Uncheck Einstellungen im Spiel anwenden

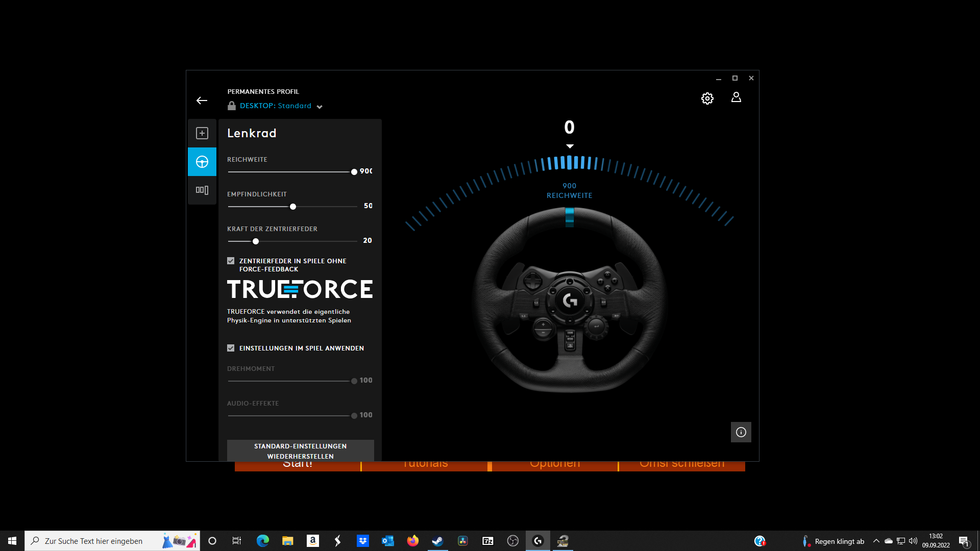(x=231, y=348)
